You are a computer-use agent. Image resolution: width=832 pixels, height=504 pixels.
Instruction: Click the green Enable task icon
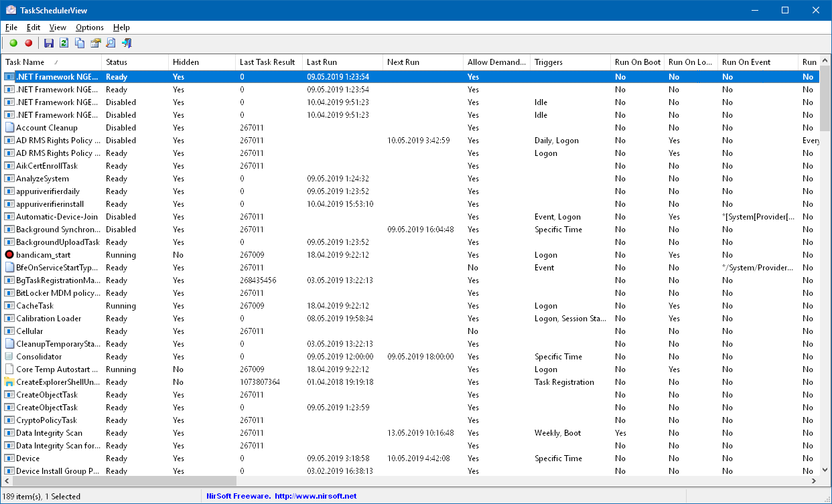tap(13, 44)
